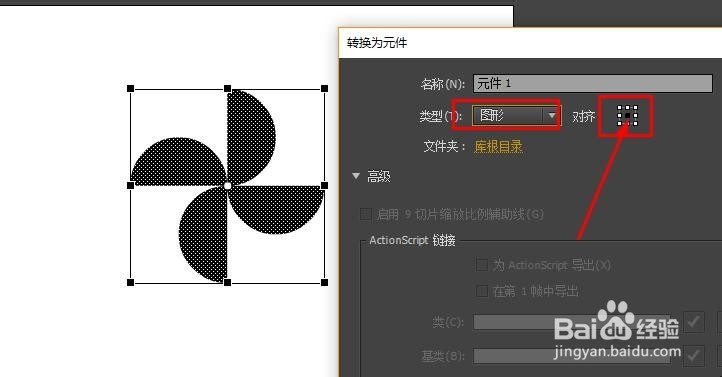Viewport: 722px width, 377px height.
Task: Toggle the 启用 9 切片缩放比例辅助线 checkbox
Action: [366, 214]
